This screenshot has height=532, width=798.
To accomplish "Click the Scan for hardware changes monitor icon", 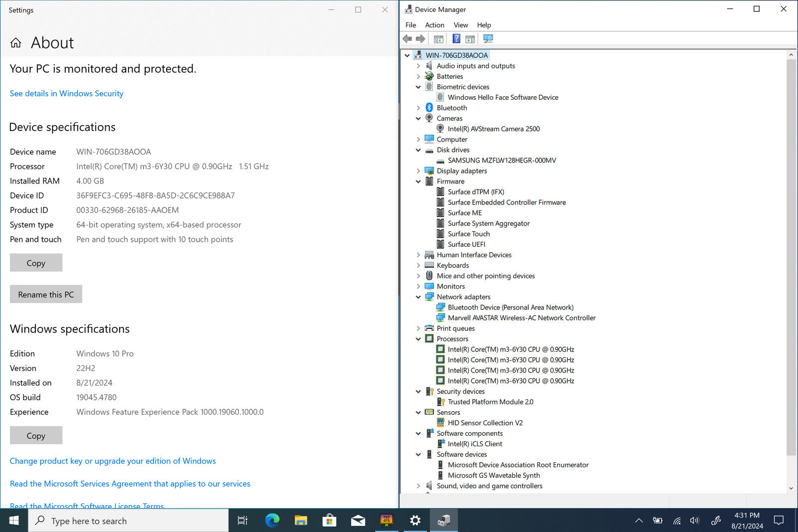I will pos(488,39).
